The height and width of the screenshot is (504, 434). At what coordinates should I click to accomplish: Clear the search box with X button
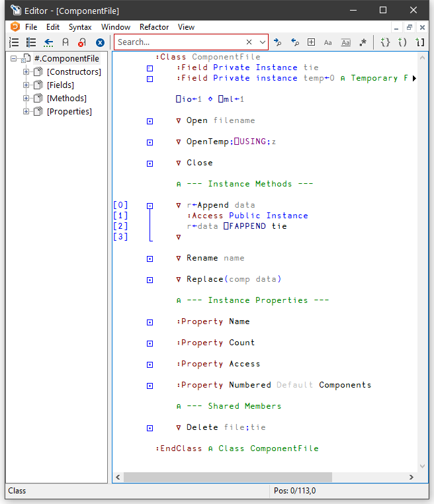[249, 42]
